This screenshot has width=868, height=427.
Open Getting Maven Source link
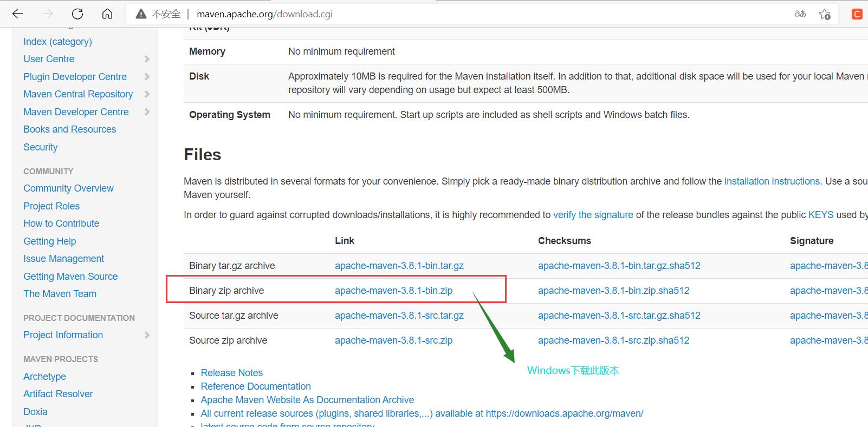tap(70, 277)
